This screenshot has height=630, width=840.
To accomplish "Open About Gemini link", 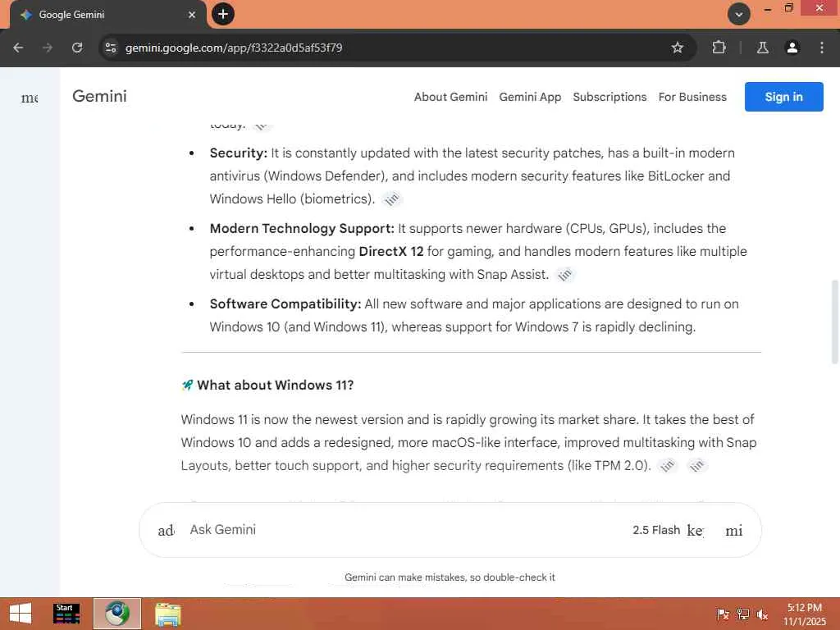I will (x=450, y=97).
